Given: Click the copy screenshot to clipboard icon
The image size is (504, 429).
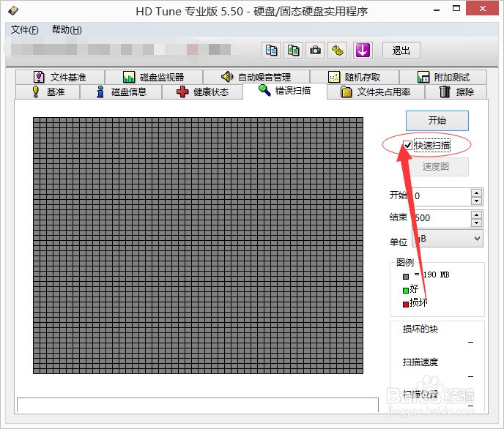Looking at the screenshot, I should pyautogui.click(x=294, y=51).
